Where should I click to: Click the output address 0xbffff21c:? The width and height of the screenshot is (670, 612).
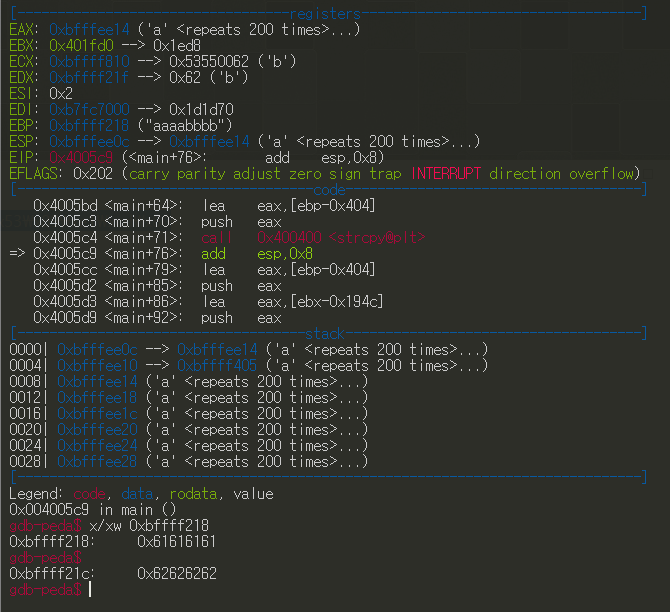(52, 574)
